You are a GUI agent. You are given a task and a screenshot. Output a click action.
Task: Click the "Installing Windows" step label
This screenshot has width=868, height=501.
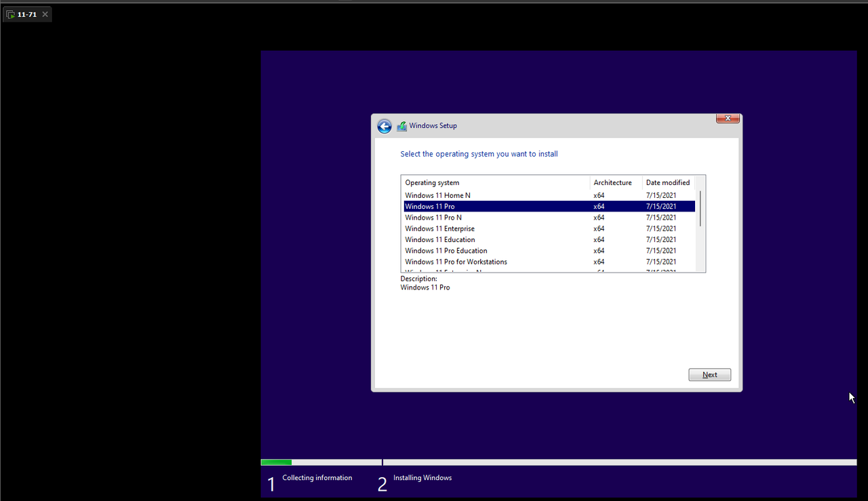tap(422, 478)
